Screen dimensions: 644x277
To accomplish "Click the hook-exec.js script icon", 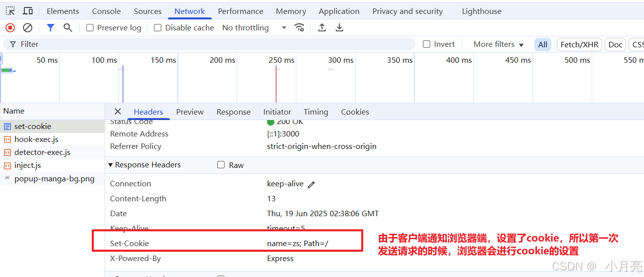I will 7,139.
